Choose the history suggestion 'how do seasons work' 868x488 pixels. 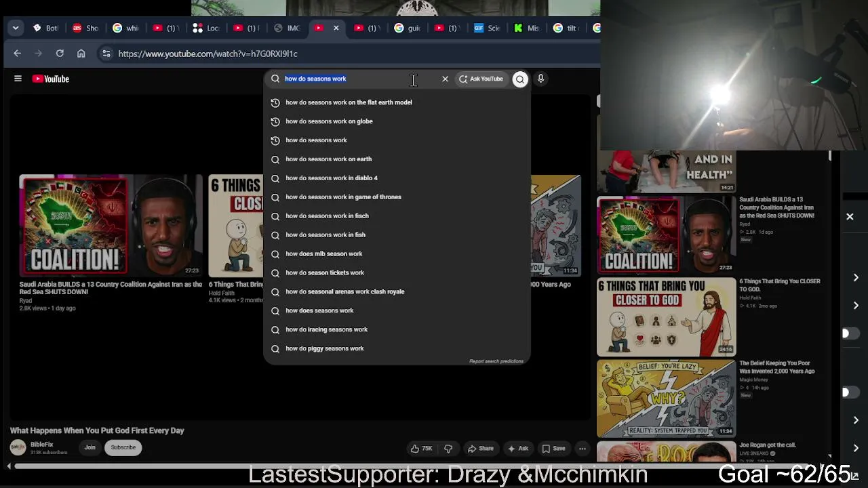(x=397, y=140)
